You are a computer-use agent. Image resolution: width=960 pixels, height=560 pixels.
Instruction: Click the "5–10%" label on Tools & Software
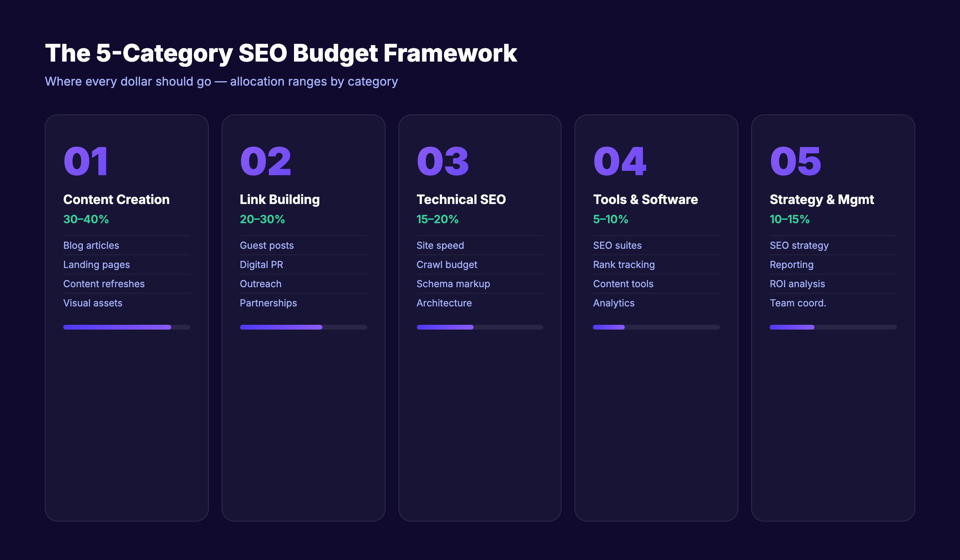point(611,219)
